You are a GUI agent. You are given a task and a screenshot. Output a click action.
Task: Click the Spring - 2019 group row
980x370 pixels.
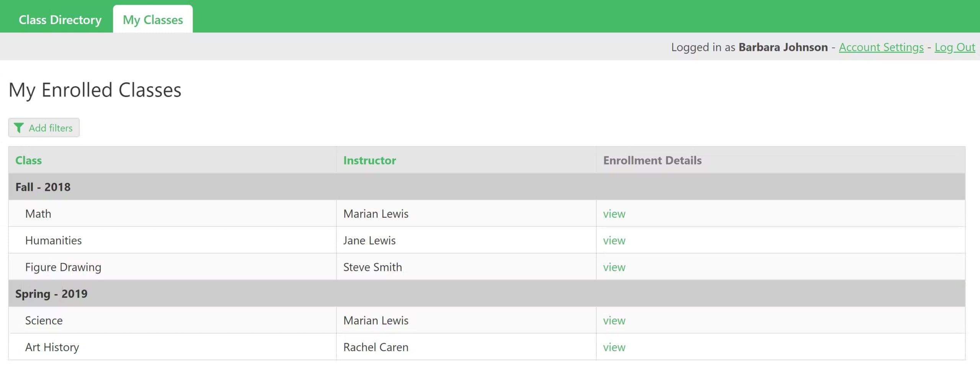pos(51,294)
